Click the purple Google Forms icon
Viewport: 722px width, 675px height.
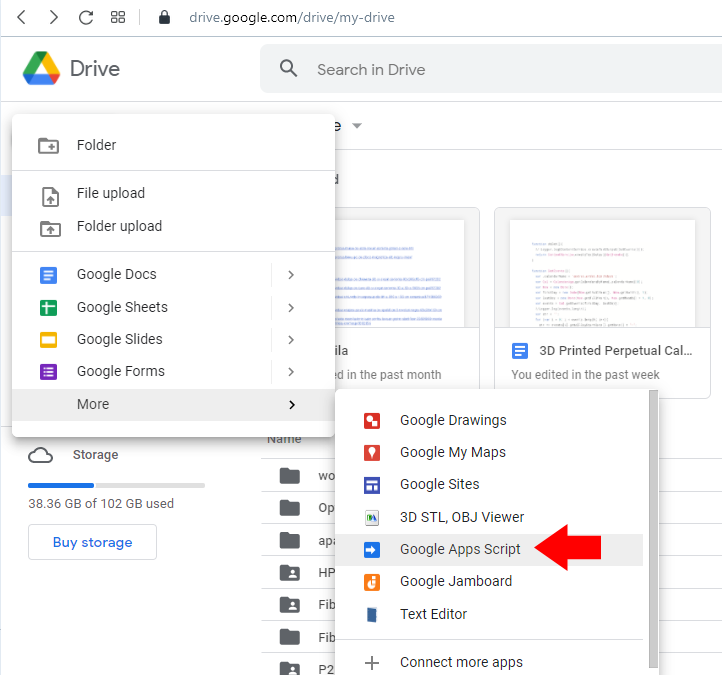click(x=48, y=372)
